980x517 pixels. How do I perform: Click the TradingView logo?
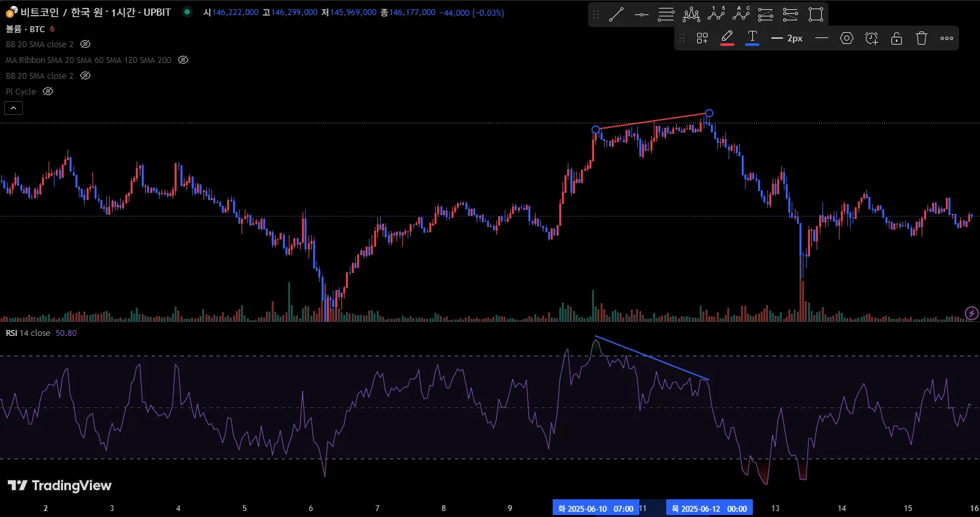tap(60, 486)
